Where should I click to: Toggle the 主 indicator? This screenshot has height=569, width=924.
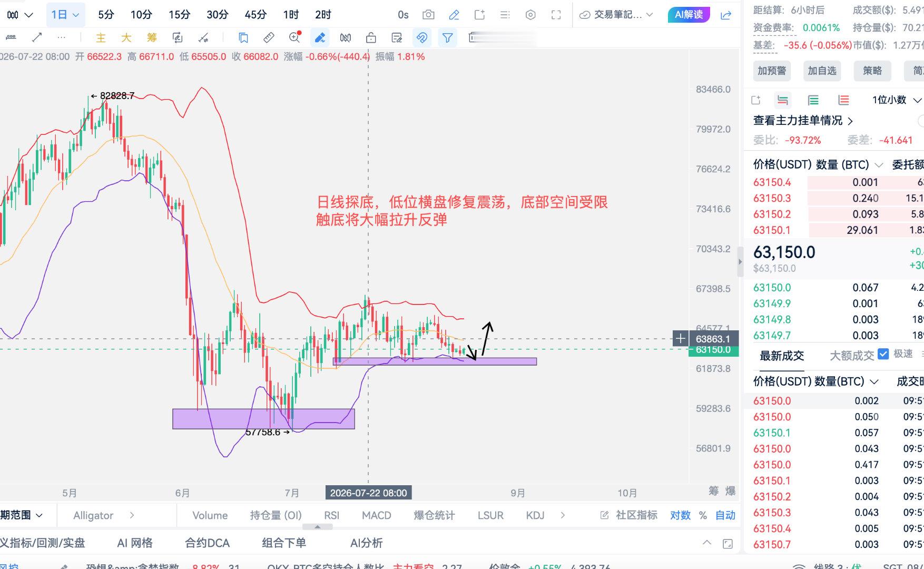pyautogui.click(x=101, y=37)
